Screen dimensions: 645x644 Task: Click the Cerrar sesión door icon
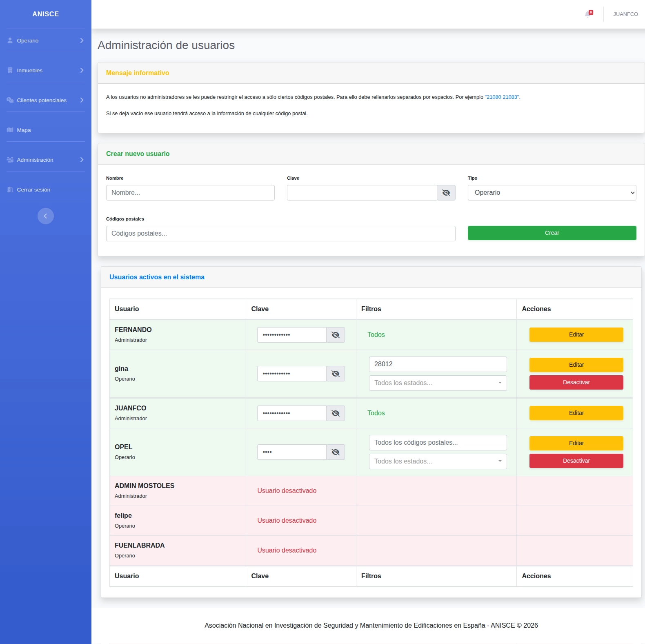pos(10,189)
